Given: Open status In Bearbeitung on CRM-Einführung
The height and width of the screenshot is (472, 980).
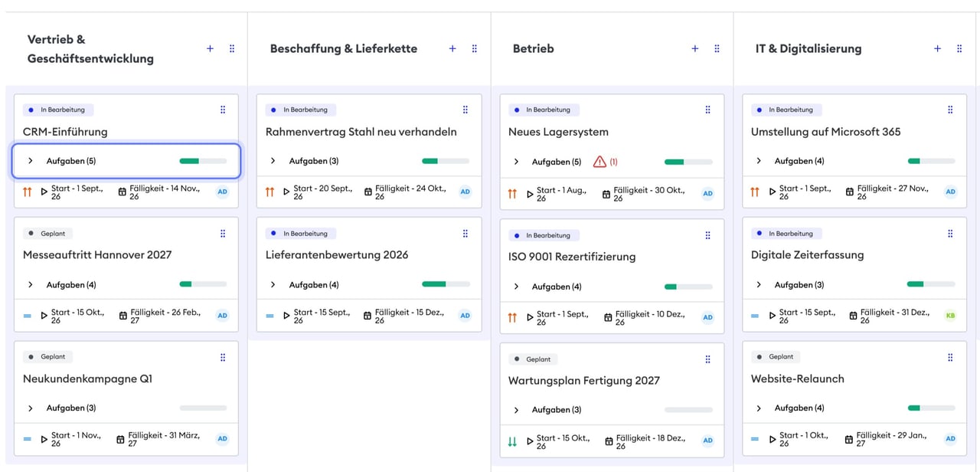Looking at the screenshot, I should [57, 110].
